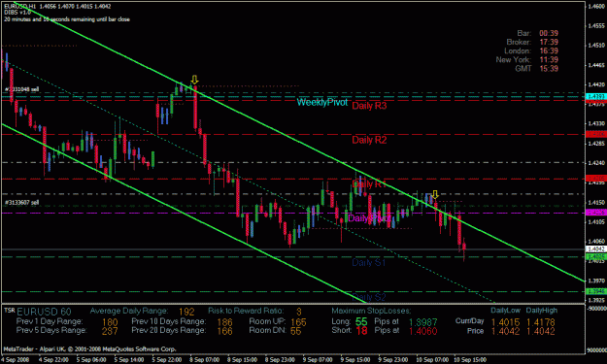This screenshot has width=607, height=364.
Task: Click the DailyHigh column header
Action: pyautogui.click(x=542, y=311)
